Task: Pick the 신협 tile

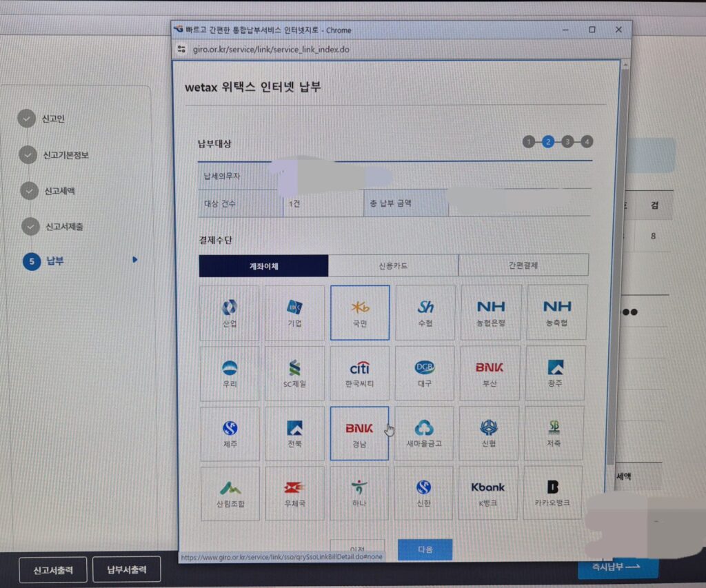Action: pyautogui.click(x=489, y=433)
